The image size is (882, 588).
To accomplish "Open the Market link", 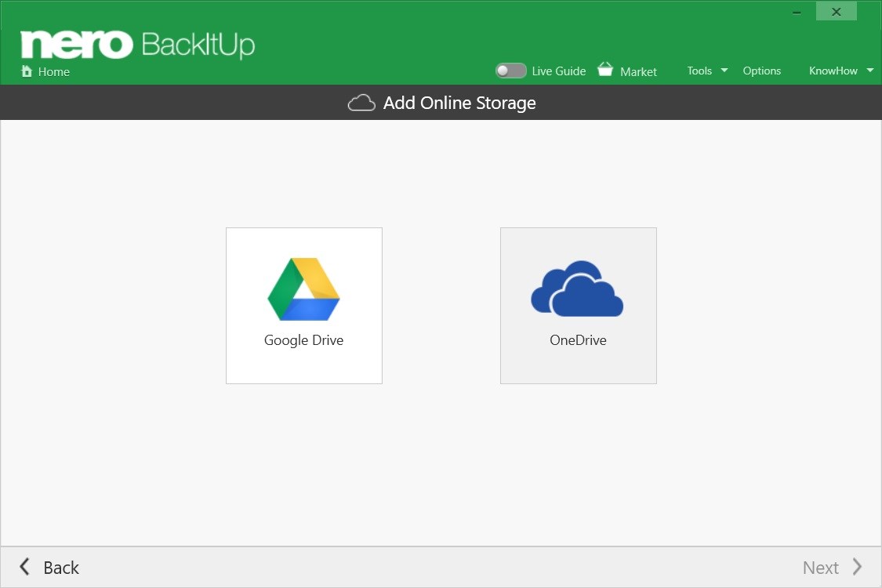I will pyautogui.click(x=638, y=72).
